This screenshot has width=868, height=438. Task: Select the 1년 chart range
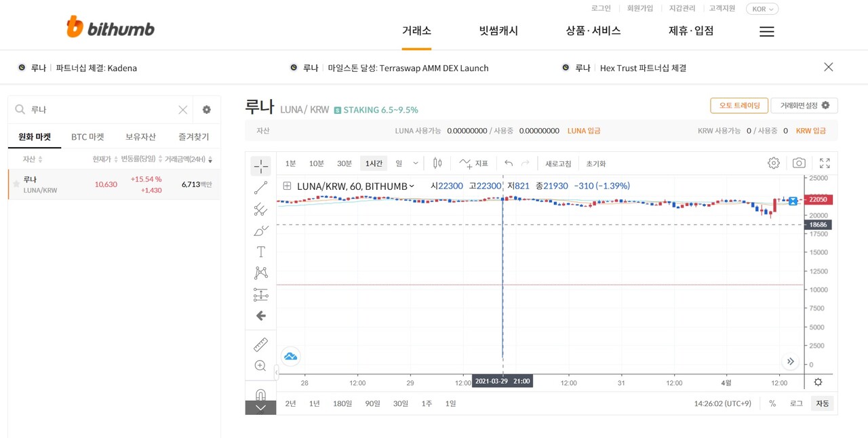(314, 403)
